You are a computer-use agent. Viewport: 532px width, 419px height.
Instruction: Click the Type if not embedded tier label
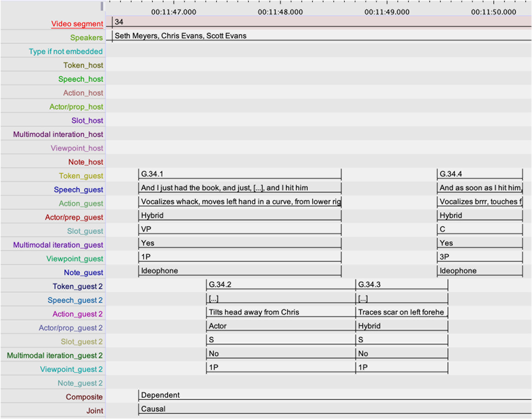click(66, 51)
